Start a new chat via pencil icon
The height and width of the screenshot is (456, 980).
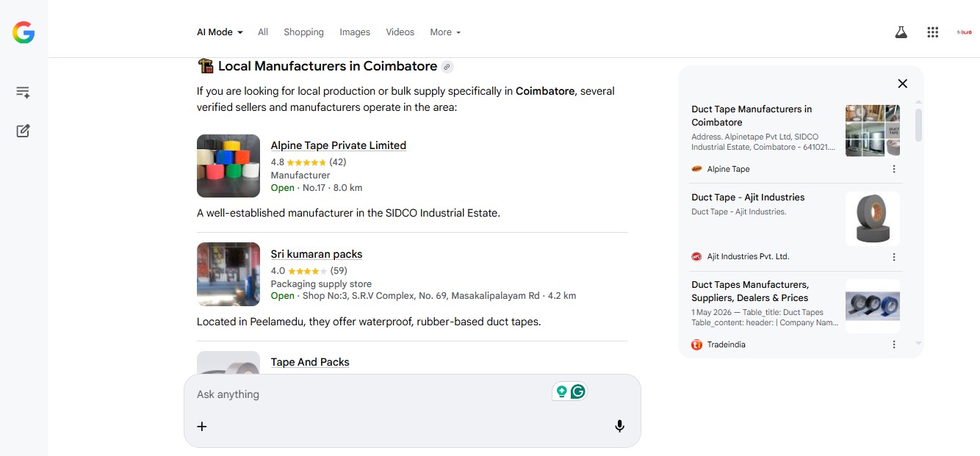[x=23, y=131]
